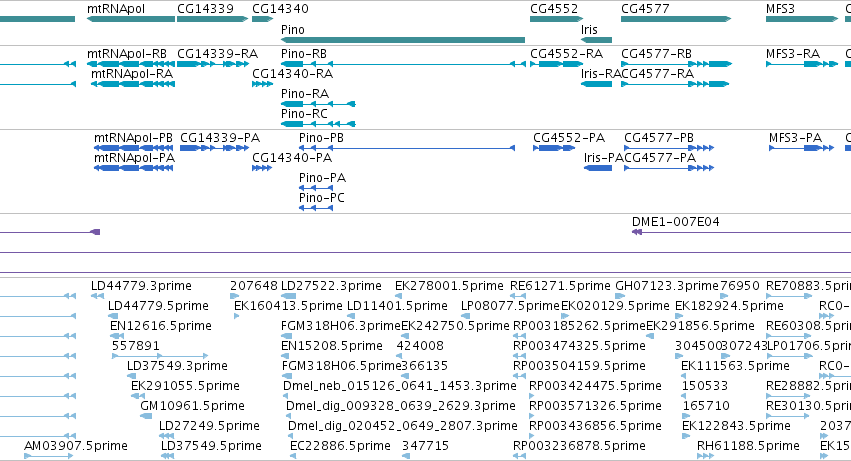This screenshot has height=461, width=851.
Task: Click the DME1-007E04 feature label
Action: coord(676,222)
